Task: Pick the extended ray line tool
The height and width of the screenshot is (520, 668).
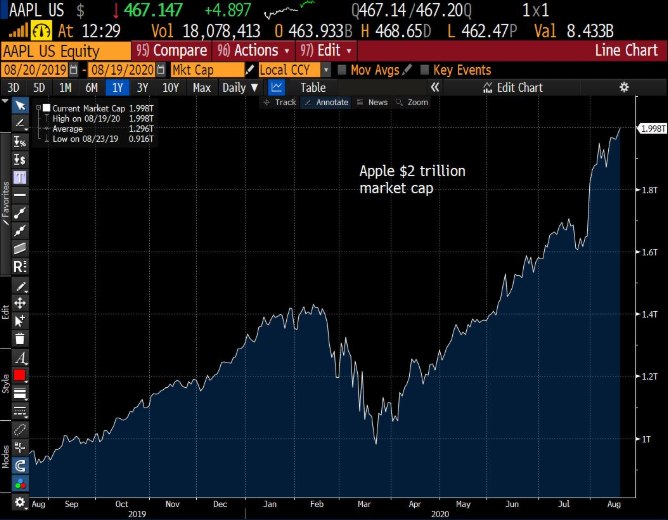Action: click(20, 231)
